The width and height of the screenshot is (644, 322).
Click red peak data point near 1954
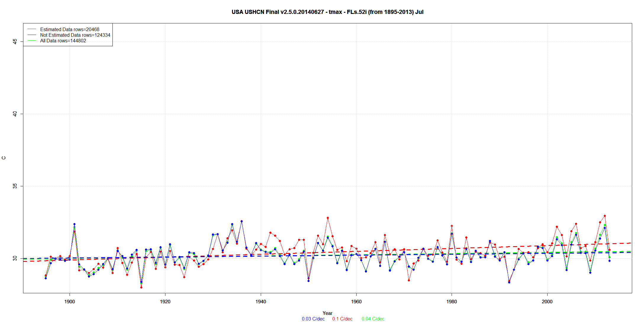[x=328, y=218]
